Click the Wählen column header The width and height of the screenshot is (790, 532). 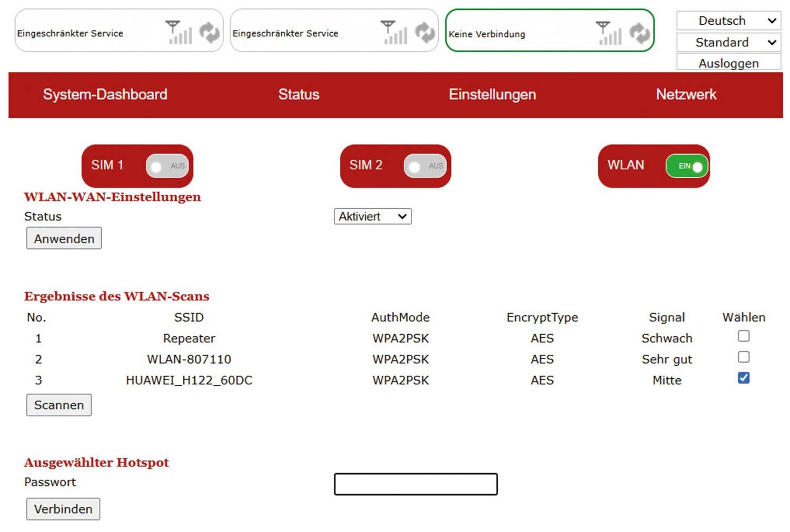(x=744, y=317)
